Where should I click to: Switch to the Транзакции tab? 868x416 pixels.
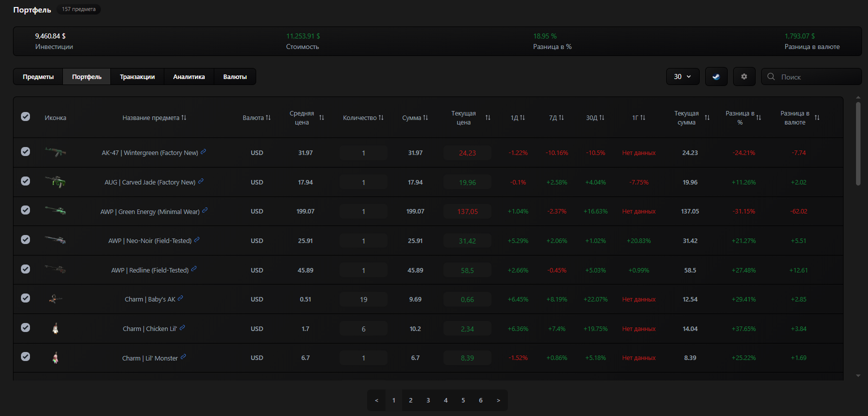137,77
